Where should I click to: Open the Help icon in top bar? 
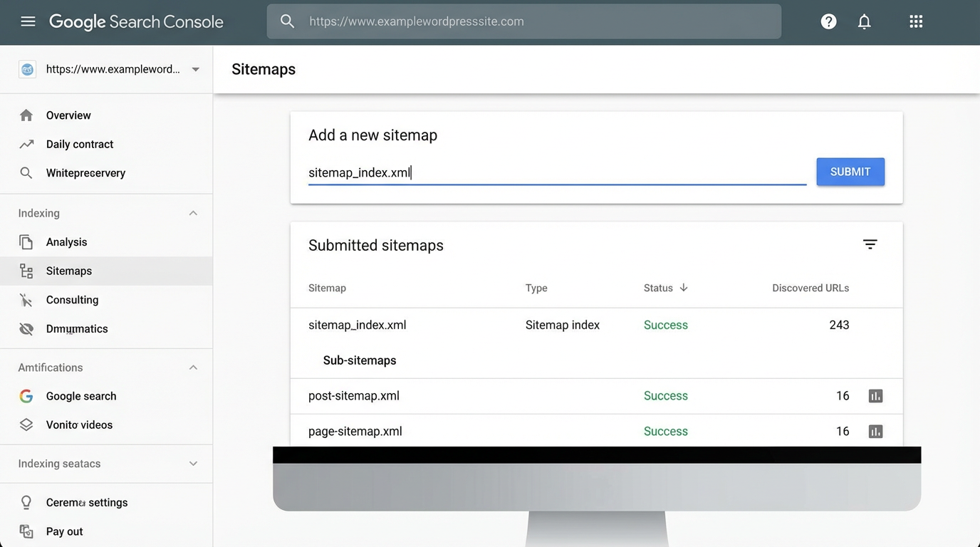828,21
